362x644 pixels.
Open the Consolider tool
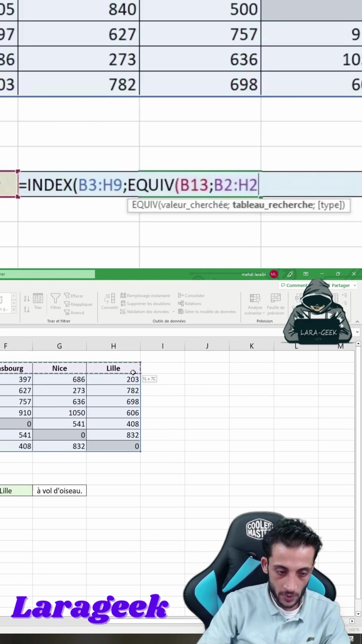[x=191, y=296]
